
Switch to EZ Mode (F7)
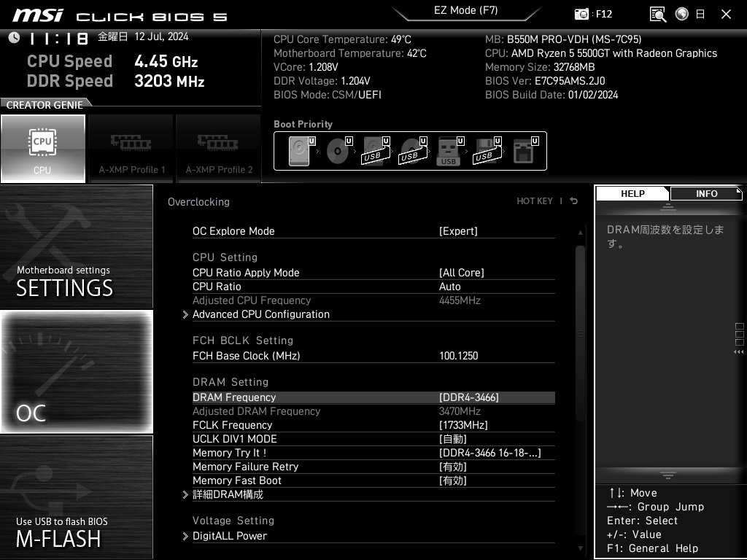click(466, 11)
